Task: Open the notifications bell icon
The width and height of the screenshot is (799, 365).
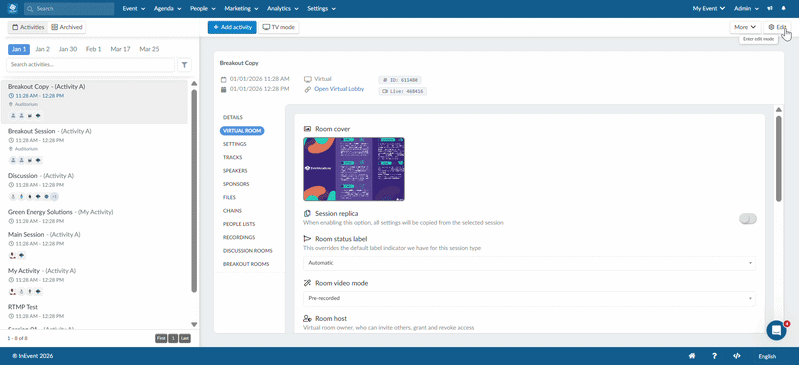Action: [x=783, y=9]
